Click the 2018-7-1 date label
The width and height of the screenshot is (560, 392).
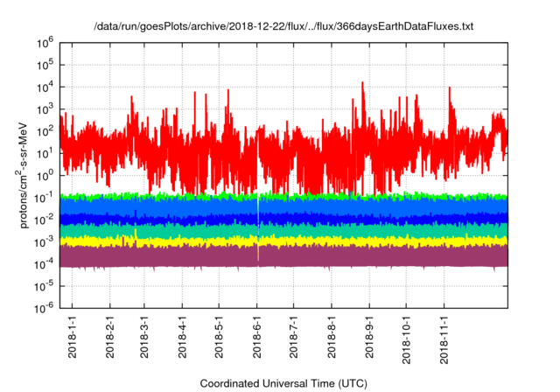[294, 337]
